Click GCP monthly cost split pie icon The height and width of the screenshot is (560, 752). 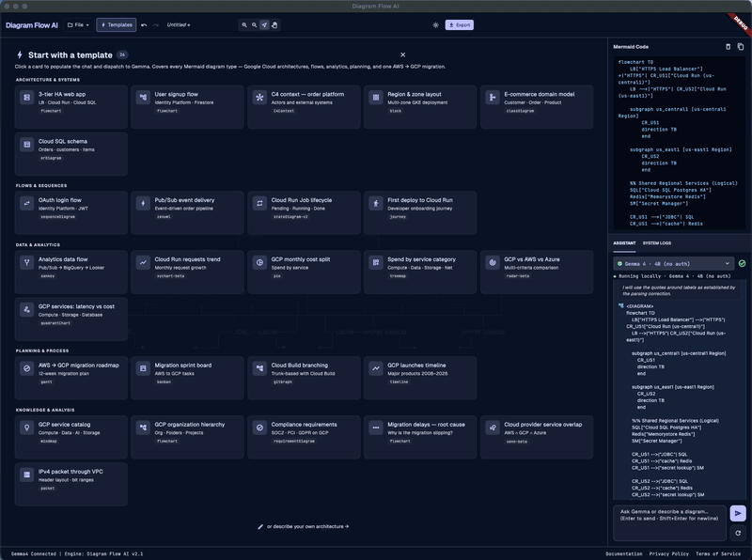pos(259,262)
